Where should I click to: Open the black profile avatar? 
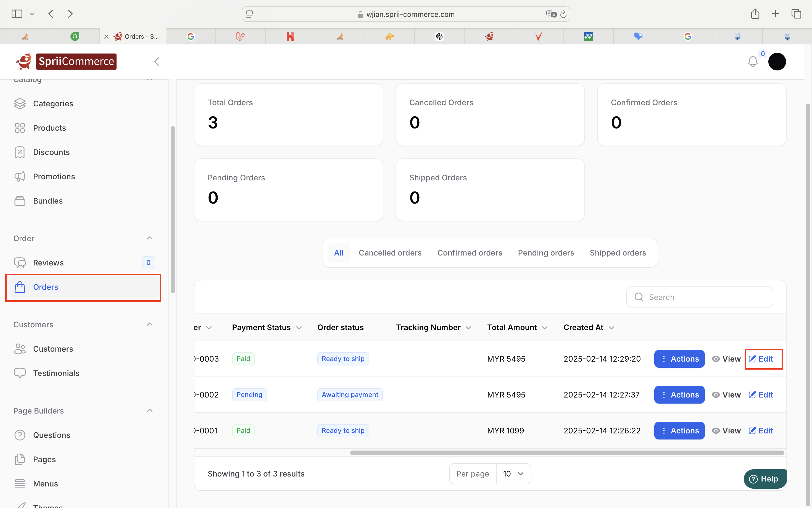[x=777, y=62]
